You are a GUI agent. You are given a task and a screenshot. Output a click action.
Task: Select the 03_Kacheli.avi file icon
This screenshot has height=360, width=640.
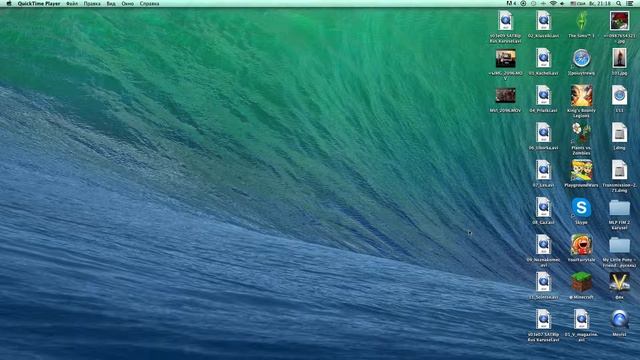(x=543, y=58)
